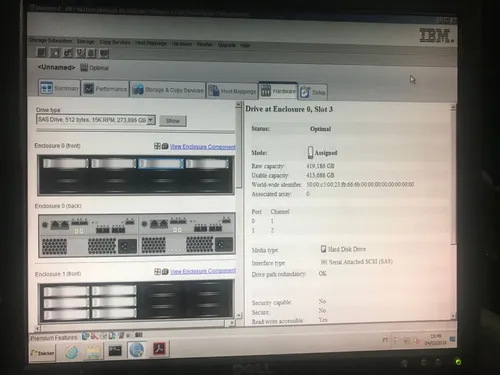Click the Internet Explorer taskbar icon
Viewport: 500px width, 375px height.
pyautogui.click(x=71, y=352)
